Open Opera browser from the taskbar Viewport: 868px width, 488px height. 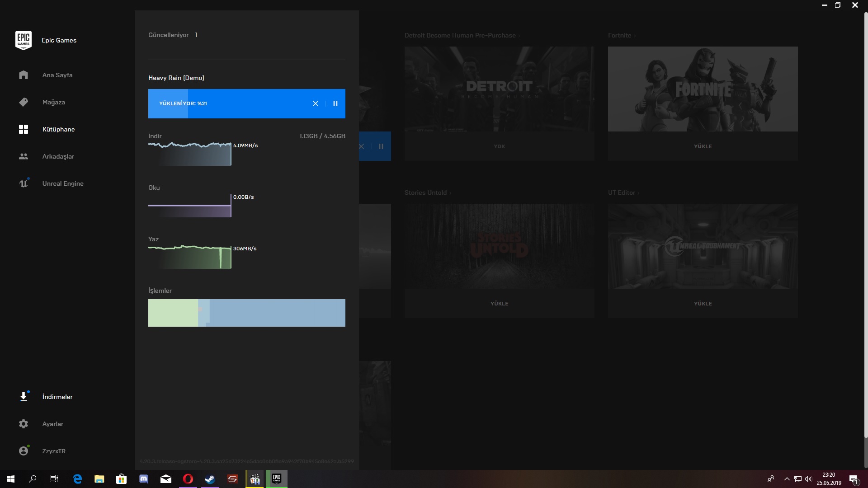(x=188, y=479)
